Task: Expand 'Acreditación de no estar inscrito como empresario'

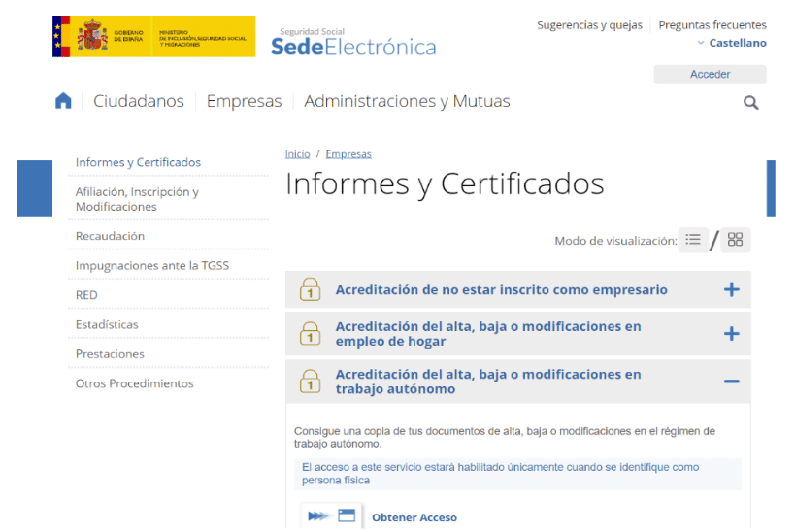Action: point(731,289)
